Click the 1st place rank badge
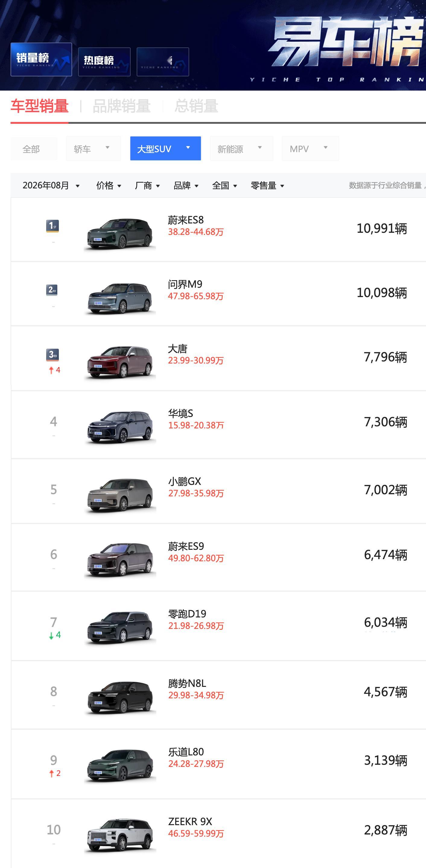426x868 pixels. tap(52, 226)
